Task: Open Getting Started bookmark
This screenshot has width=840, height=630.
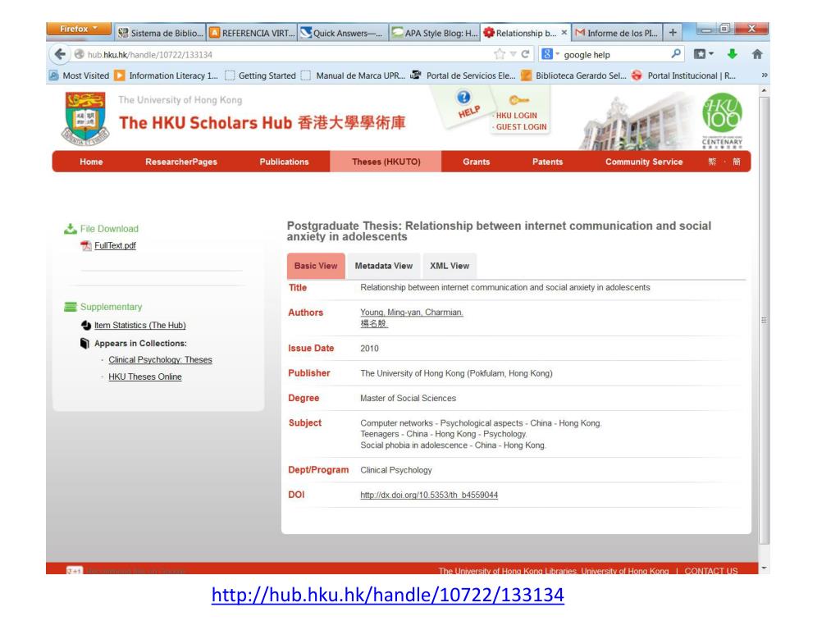Action: click(x=260, y=75)
